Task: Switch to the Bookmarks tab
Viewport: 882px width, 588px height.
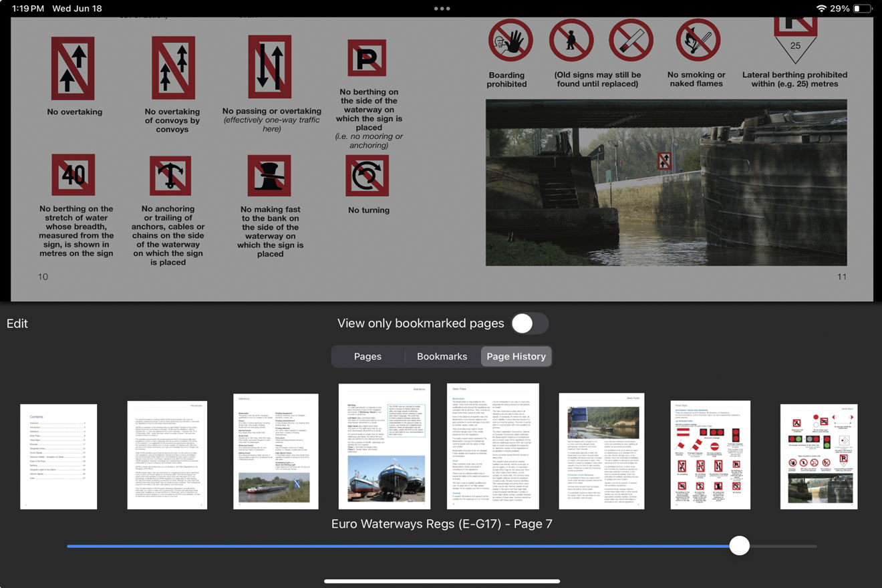Action: (442, 356)
